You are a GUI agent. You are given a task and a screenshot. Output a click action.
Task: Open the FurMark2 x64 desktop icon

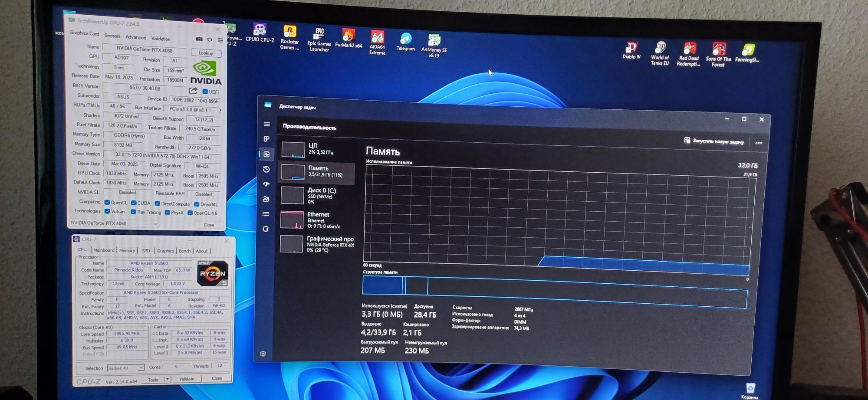(x=348, y=38)
